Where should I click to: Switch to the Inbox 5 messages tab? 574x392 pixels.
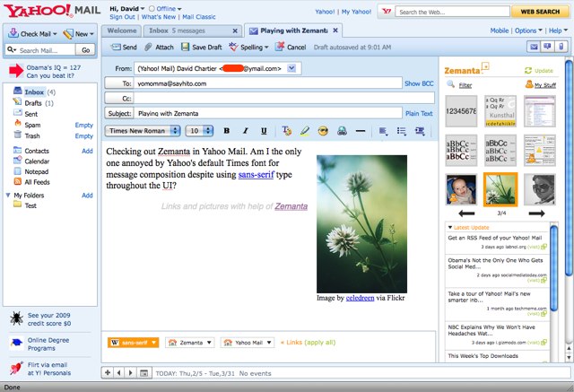[178, 30]
